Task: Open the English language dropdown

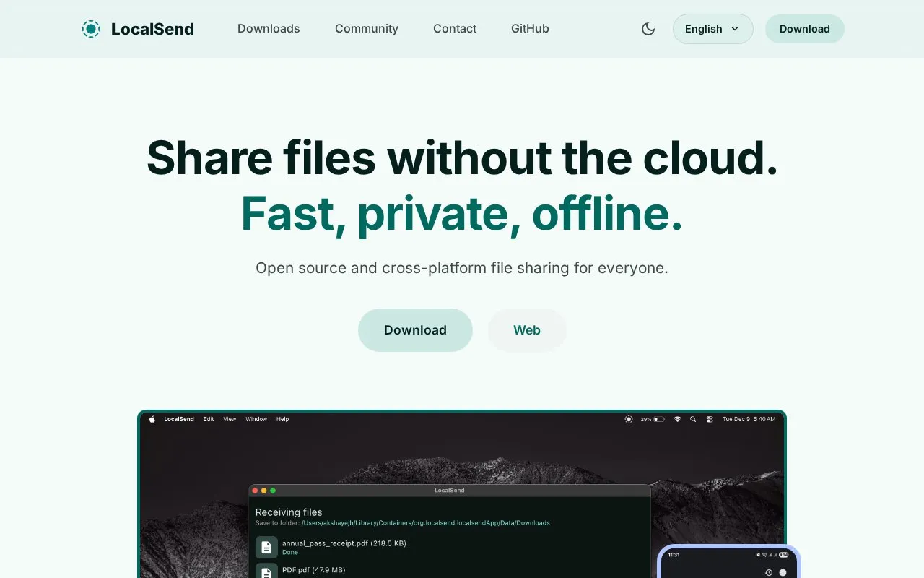Action: tap(712, 29)
